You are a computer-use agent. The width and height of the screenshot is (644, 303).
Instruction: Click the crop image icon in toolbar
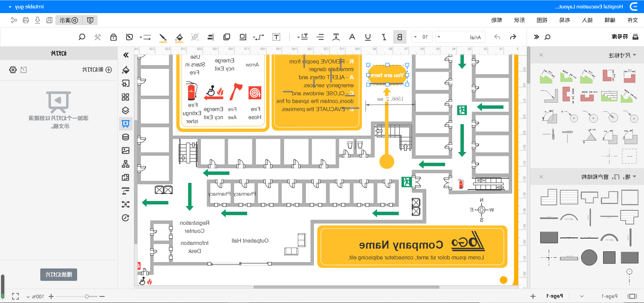coord(129,37)
